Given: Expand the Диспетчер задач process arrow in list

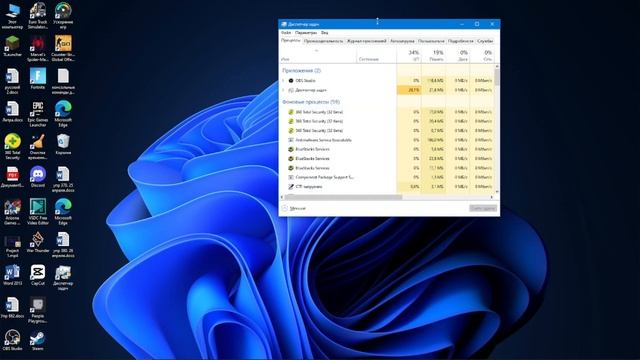Looking at the screenshot, I should 283,90.
